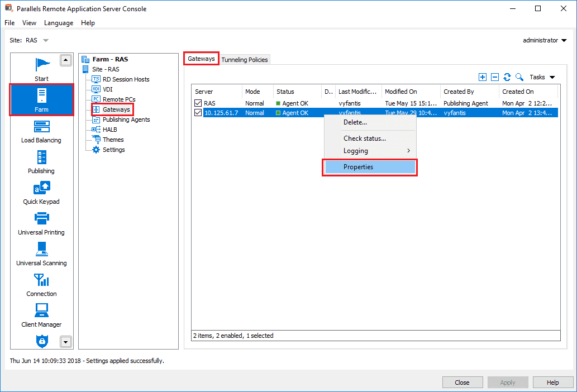This screenshot has width=577, height=392.
Task: Open the File menu
Action: [9, 23]
